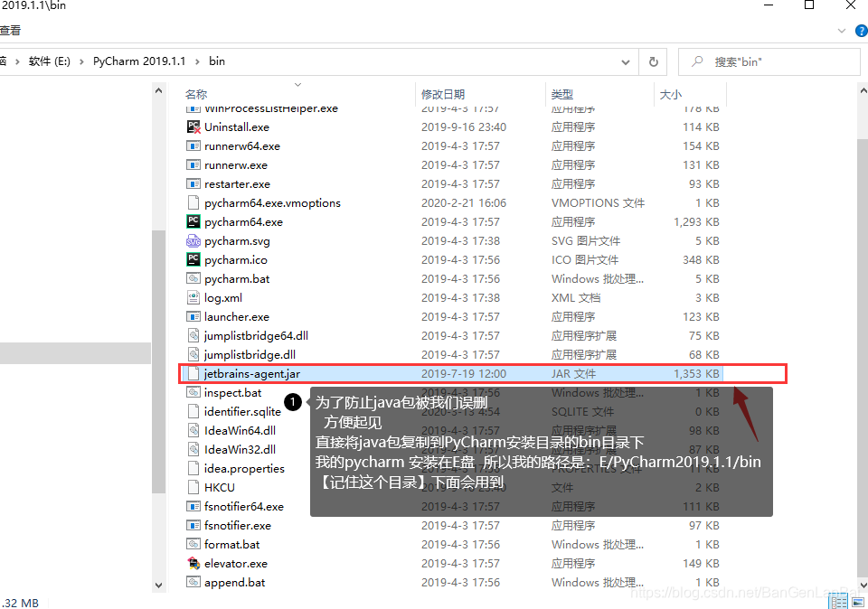This screenshot has width=868, height=609.
Task: Click the pycharm64.exe.vmoptions file icon
Action: pos(193,203)
